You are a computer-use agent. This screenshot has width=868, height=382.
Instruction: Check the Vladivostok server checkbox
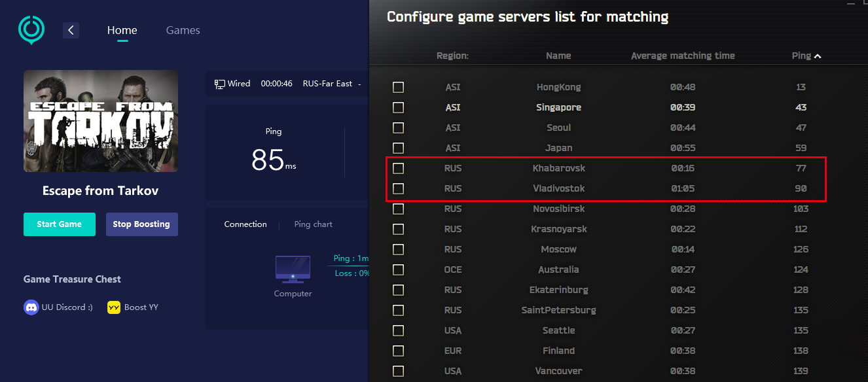tap(398, 188)
